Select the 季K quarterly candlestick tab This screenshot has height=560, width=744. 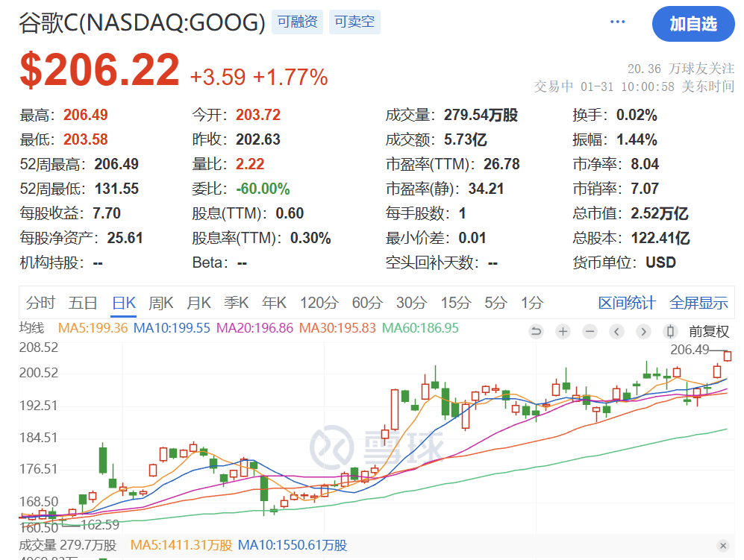click(x=237, y=303)
